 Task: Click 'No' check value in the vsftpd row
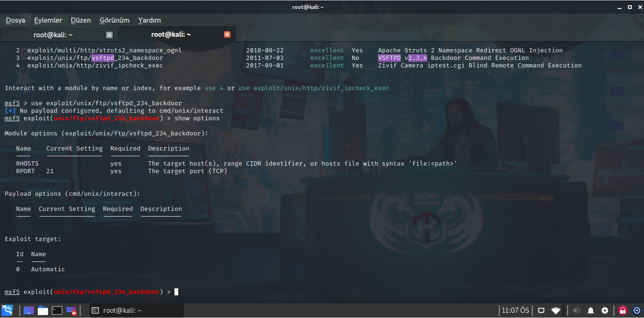click(355, 58)
